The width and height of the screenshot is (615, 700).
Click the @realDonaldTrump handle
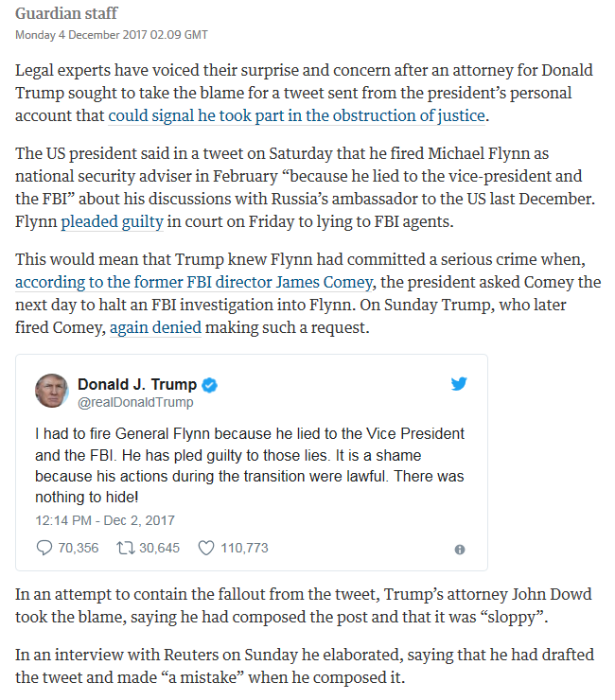[135, 402]
